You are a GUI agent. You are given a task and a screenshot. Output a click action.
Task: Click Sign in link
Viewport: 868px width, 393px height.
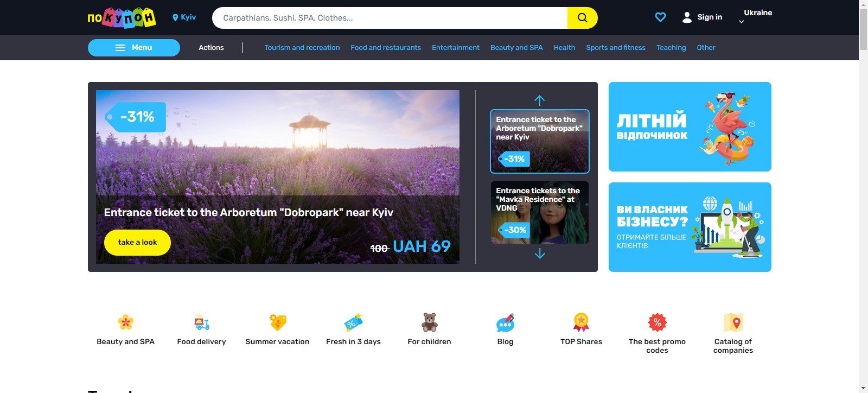click(703, 17)
